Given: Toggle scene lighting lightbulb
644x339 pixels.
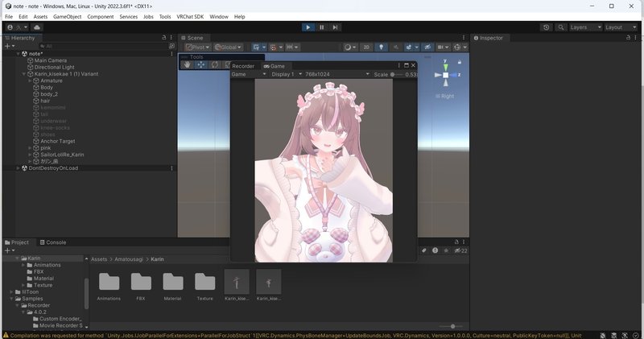Looking at the screenshot, I should [x=381, y=48].
